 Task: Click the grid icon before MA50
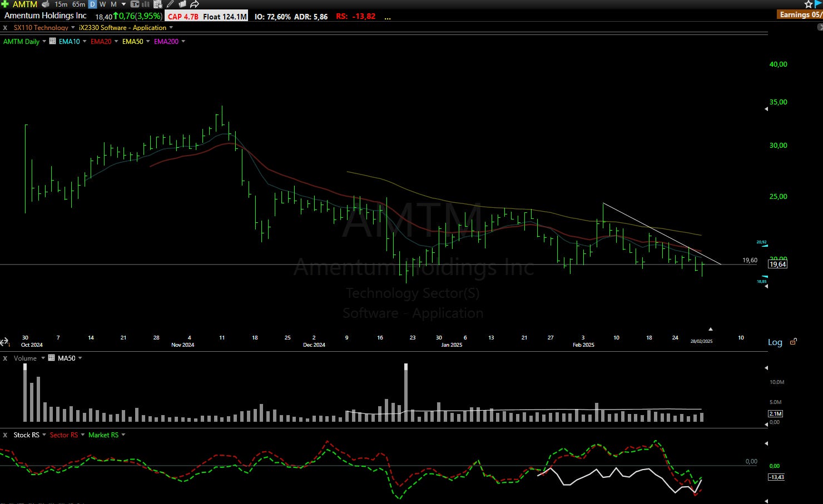click(x=52, y=358)
